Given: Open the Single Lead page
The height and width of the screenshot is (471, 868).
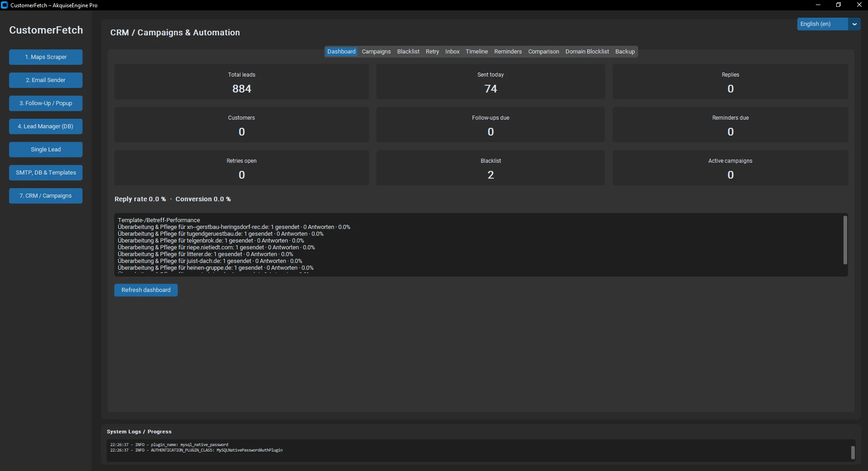Looking at the screenshot, I should point(46,150).
